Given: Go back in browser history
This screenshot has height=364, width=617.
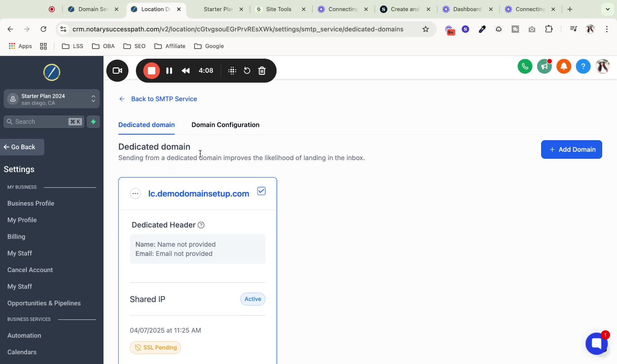Looking at the screenshot, I should point(10,29).
